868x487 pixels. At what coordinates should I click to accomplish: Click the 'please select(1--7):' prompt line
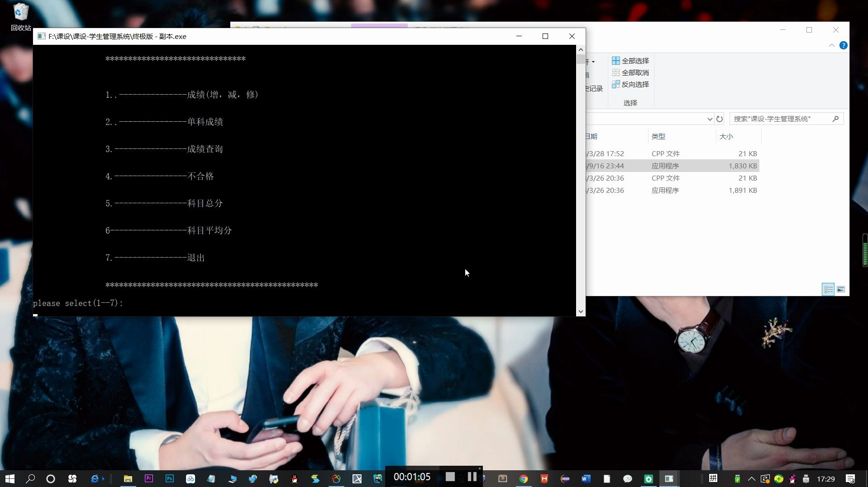[x=78, y=303]
